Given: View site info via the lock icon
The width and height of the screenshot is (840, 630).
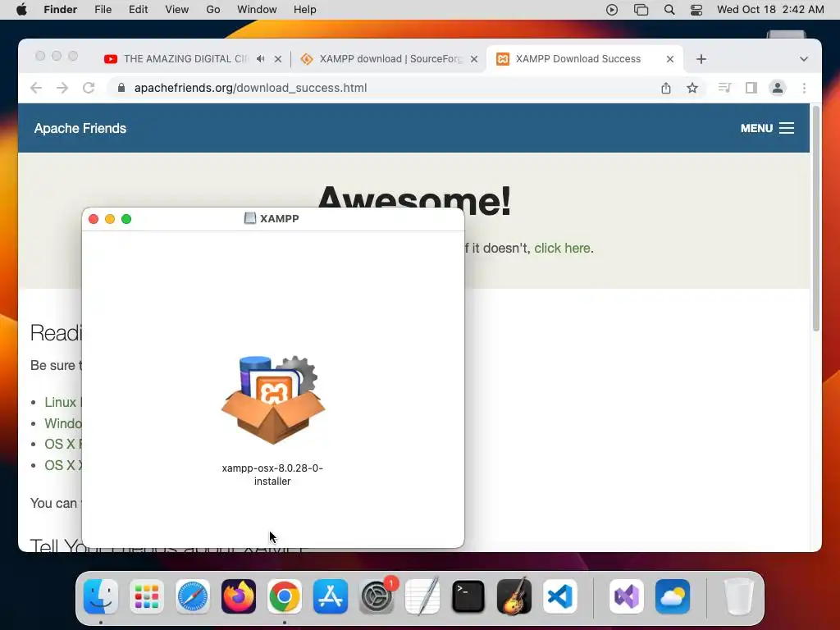Looking at the screenshot, I should click(121, 88).
